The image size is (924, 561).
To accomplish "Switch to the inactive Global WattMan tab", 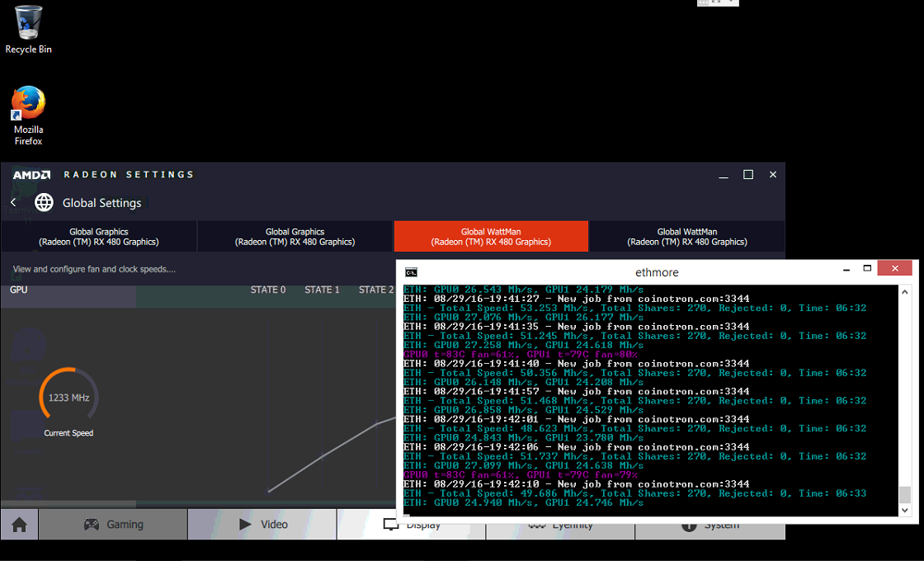I will click(x=687, y=237).
